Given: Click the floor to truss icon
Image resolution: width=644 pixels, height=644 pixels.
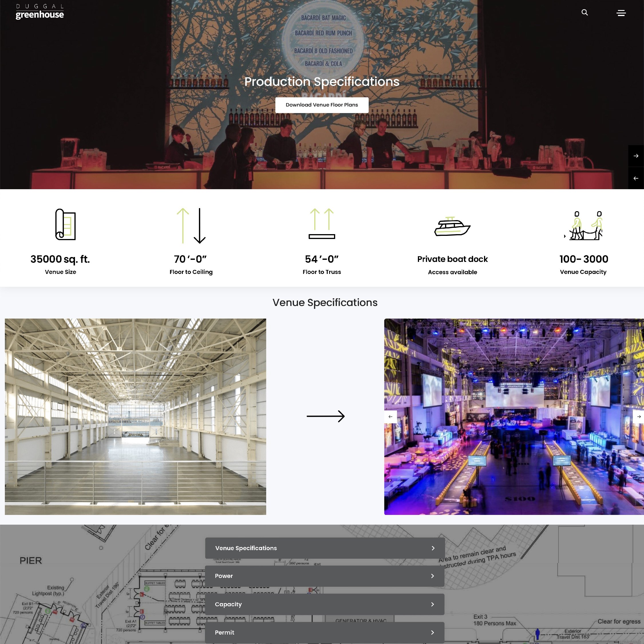Looking at the screenshot, I should pos(322,224).
